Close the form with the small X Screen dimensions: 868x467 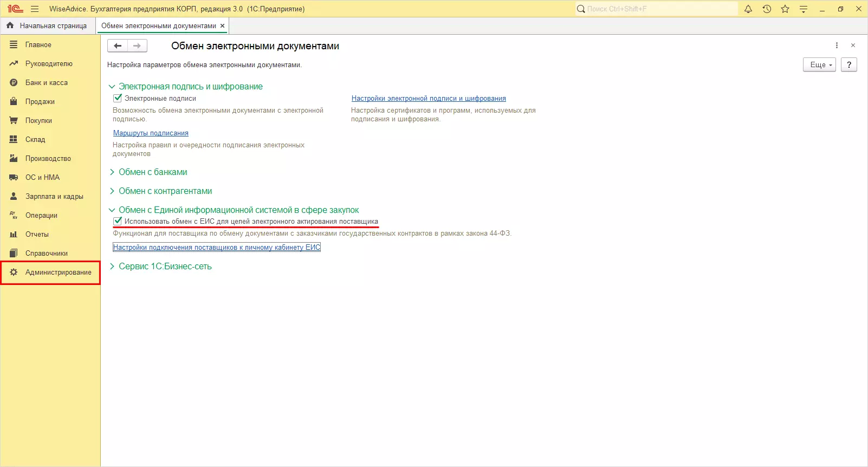[x=853, y=46]
